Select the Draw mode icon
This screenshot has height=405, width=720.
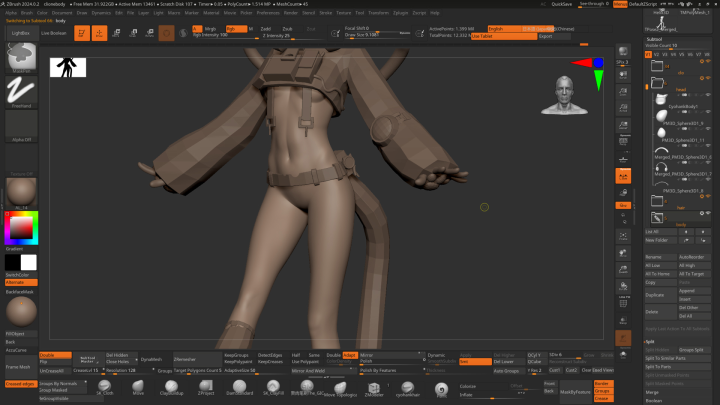[101, 33]
